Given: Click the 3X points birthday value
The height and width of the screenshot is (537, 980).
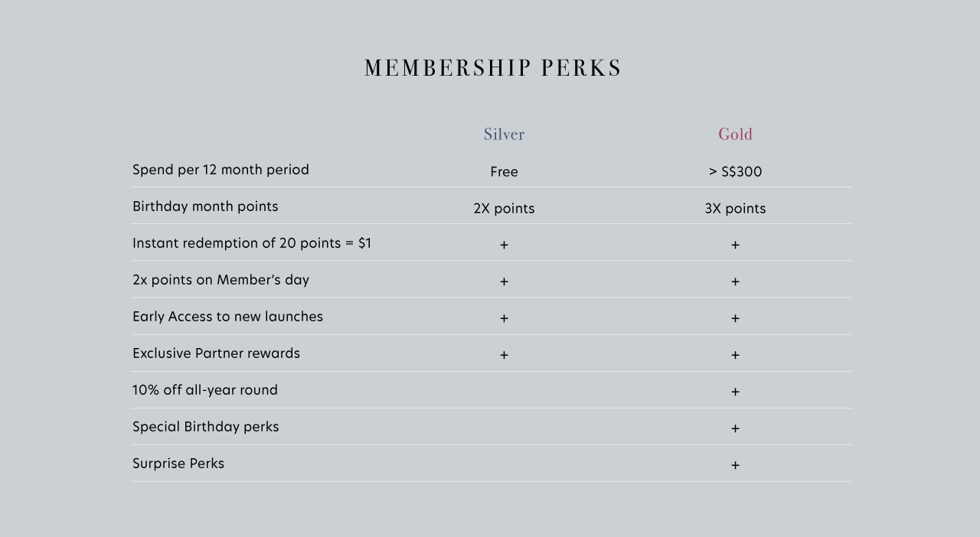Looking at the screenshot, I should [735, 208].
